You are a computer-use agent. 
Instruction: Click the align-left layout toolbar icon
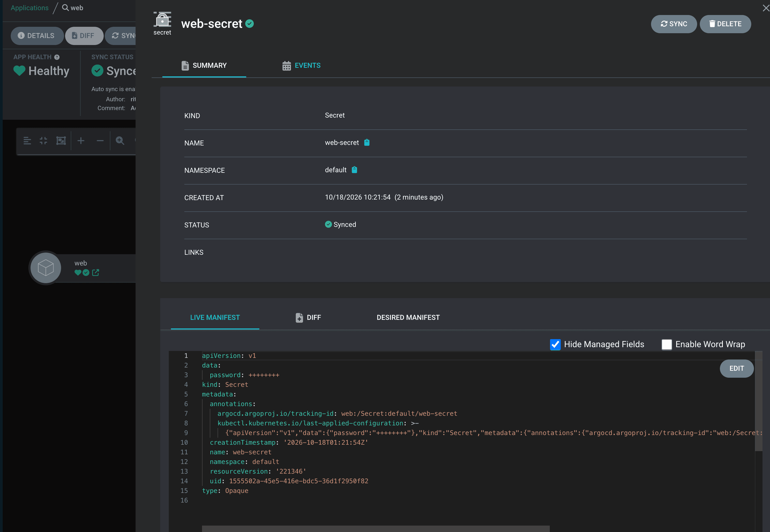click(27, 141)
